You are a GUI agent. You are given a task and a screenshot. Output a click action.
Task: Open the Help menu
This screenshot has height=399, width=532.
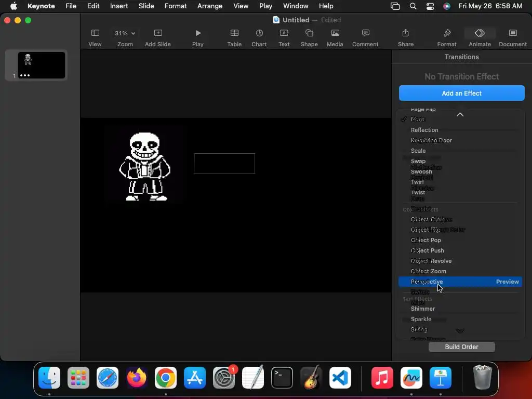[x=326, y=6]
